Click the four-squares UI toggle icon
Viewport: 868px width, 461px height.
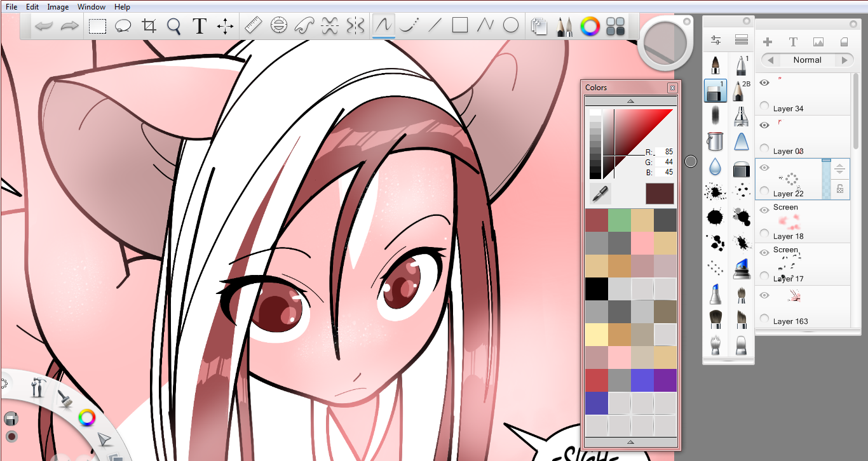tap(616, 26)
